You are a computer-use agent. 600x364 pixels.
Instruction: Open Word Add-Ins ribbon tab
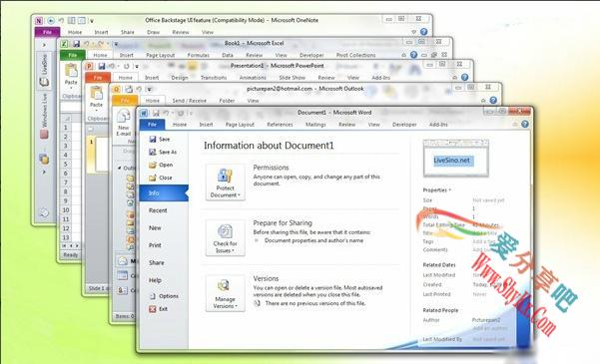(x=438, y=125)
